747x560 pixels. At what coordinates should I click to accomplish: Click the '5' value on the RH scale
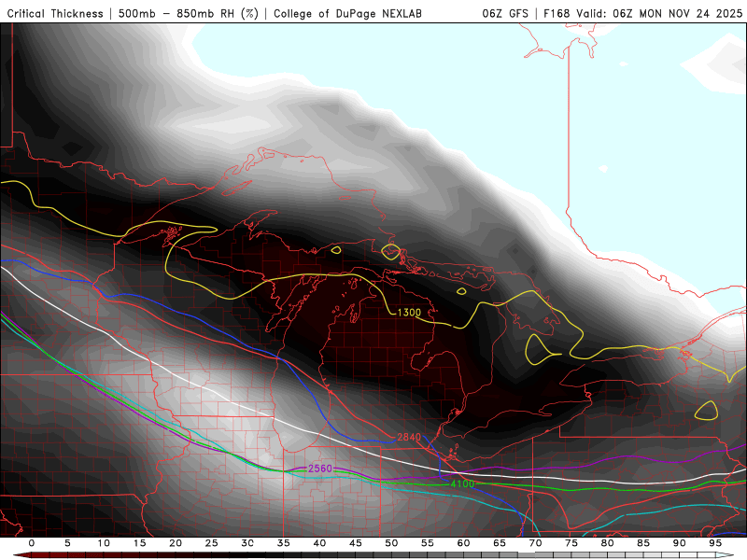coord(67,543)
